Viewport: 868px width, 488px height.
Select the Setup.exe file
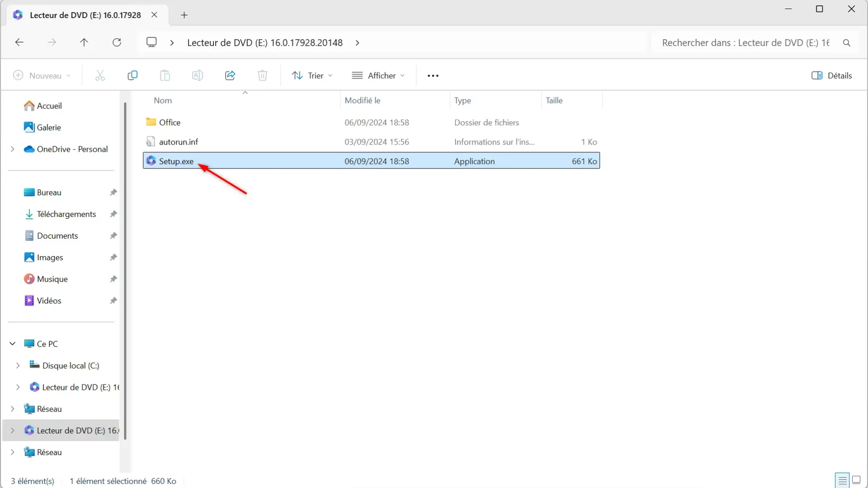(371, 161)
